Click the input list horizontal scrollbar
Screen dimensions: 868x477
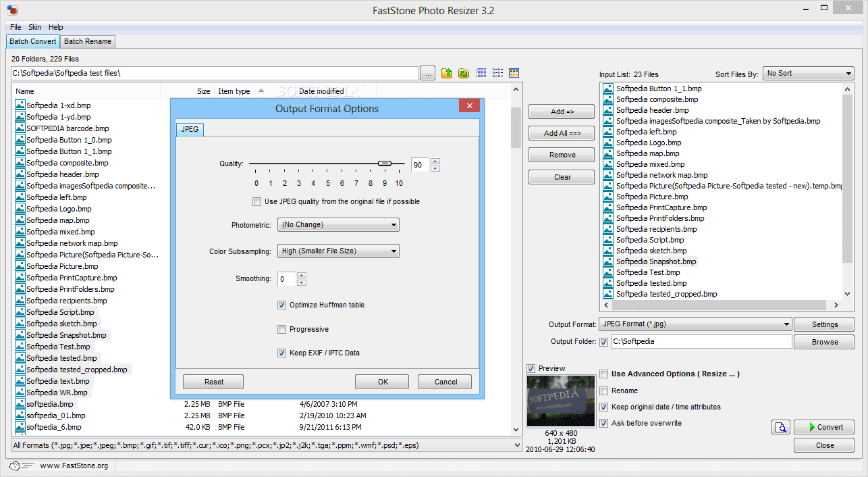point(720,305)
